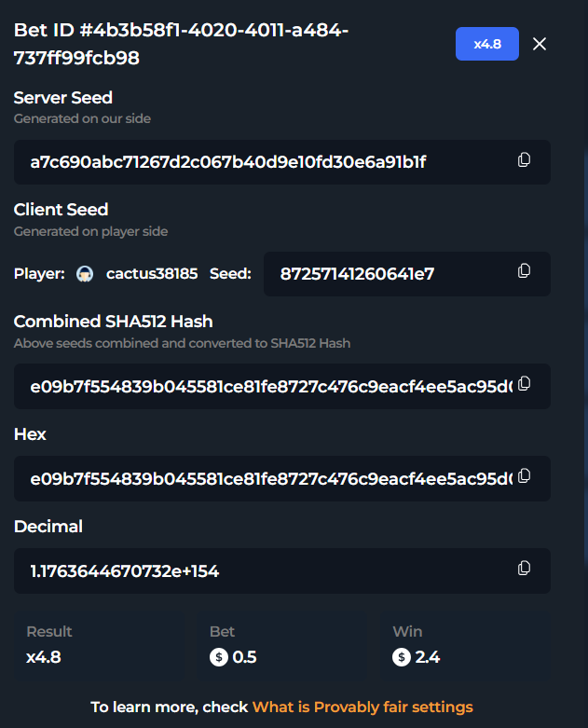Click the Hex value field
Screen dimensions: 588x728
tap(282, 479)
